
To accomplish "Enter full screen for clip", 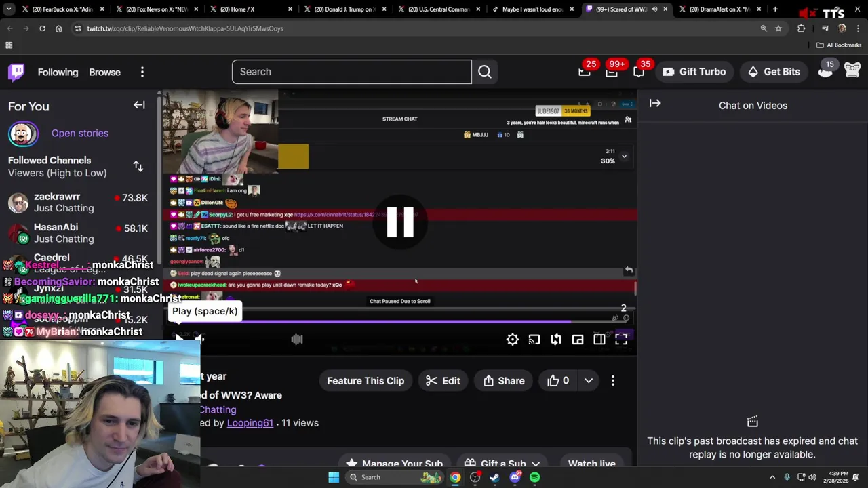I will click(x=621, y=340).
